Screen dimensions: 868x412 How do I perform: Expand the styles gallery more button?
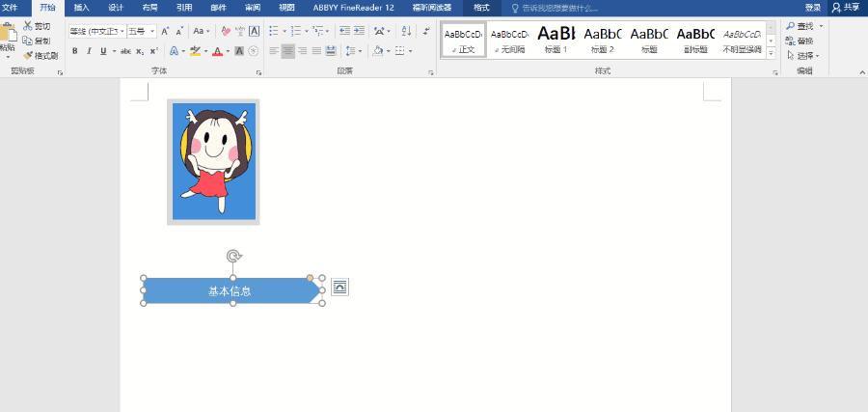coord(772,54)
